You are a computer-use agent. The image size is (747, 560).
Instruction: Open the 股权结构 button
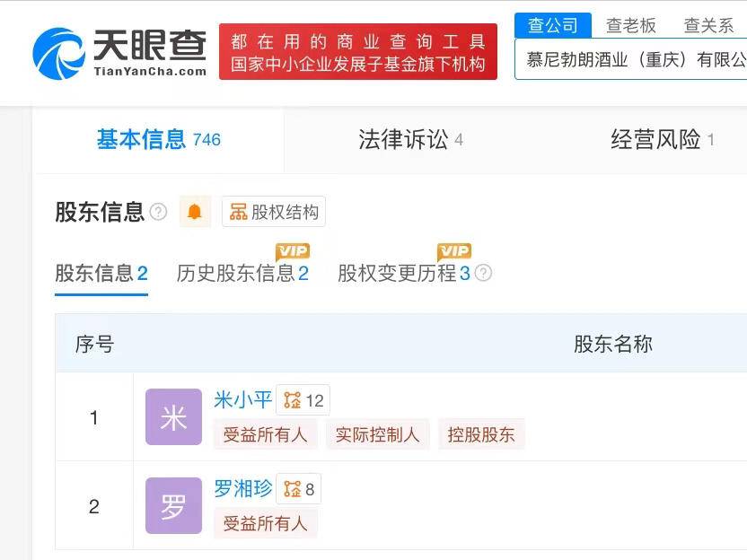pyautogui.click(x=274, y=212)
